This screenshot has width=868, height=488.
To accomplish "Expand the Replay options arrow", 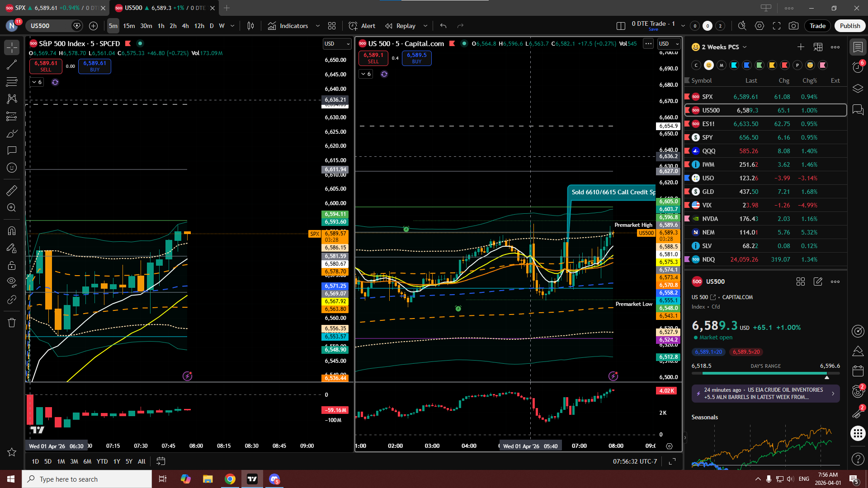I will pyautogui.click(x=425, y=26).
